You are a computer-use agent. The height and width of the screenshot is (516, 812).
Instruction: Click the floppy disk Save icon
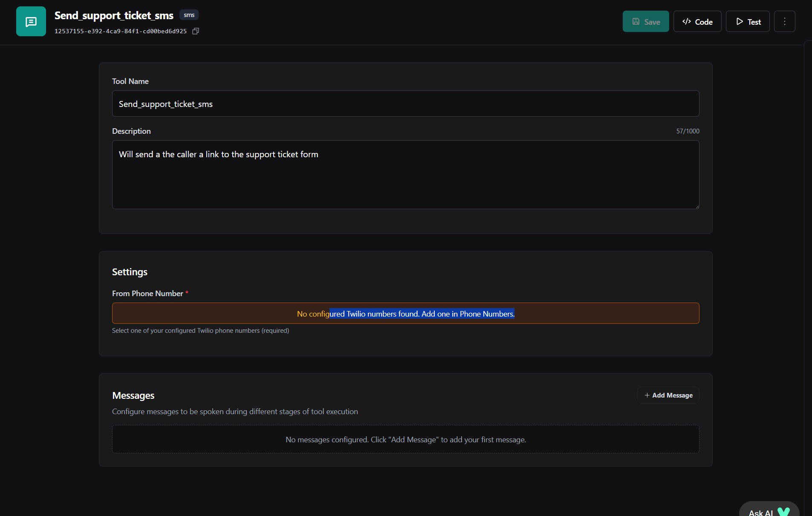tap(636, 21)
